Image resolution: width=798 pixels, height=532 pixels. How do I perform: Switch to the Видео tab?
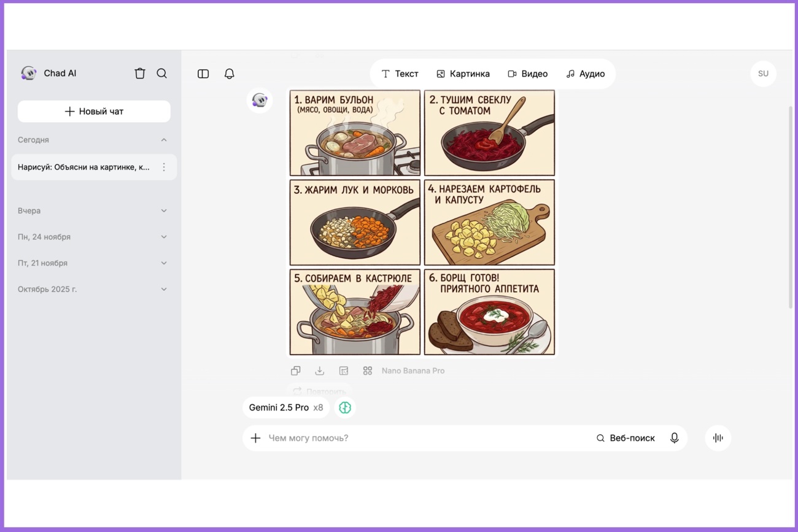pyautogui.click(x=527, y=74)
